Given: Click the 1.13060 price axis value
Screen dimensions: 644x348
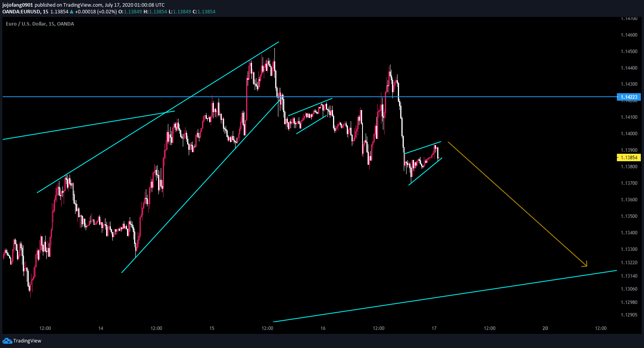Looking at the screenshot, I should (629, 289).
